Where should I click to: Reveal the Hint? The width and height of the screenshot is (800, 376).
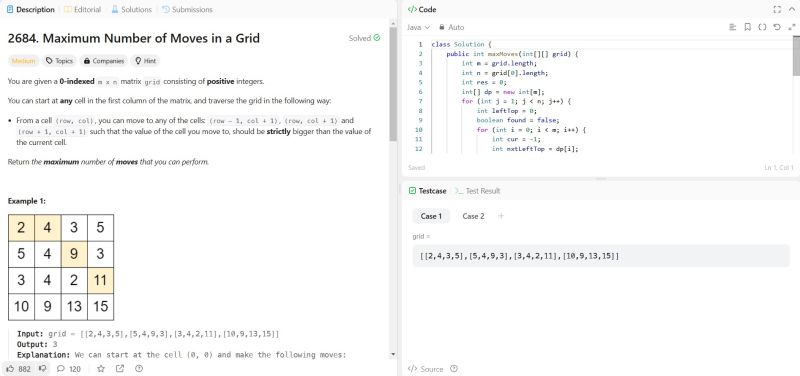coord(145,61)
